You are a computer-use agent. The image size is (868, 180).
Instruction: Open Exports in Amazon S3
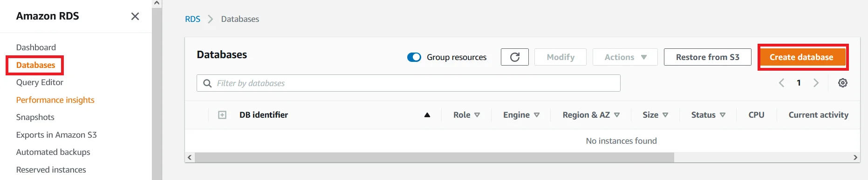[x=56, y=135]
